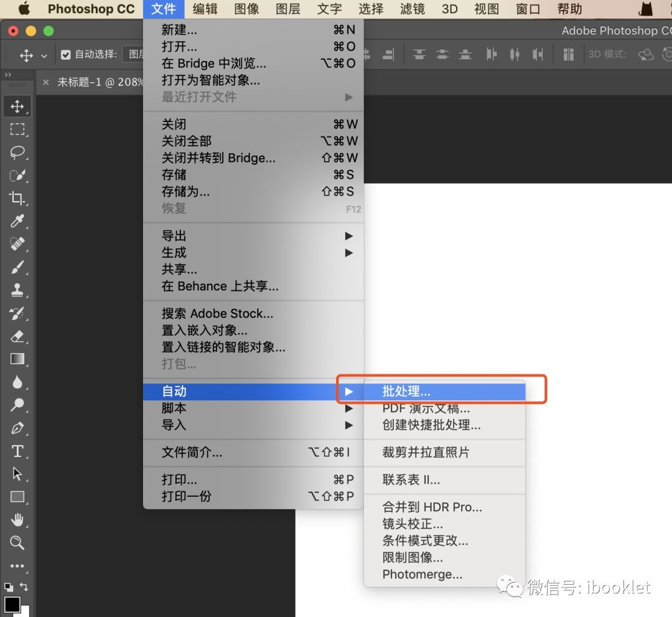
Task: Select the Move tool
Action: coord(17,106)
